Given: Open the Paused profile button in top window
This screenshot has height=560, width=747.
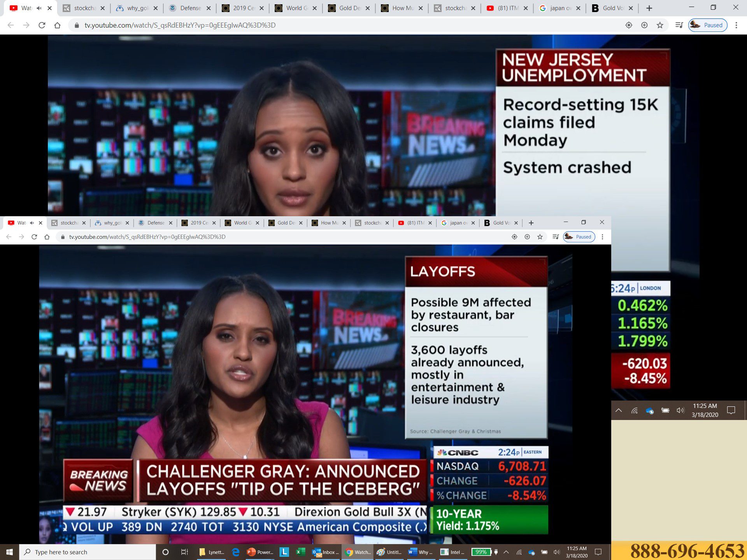Looking at the screenshot, I should (x=707, y=25).
